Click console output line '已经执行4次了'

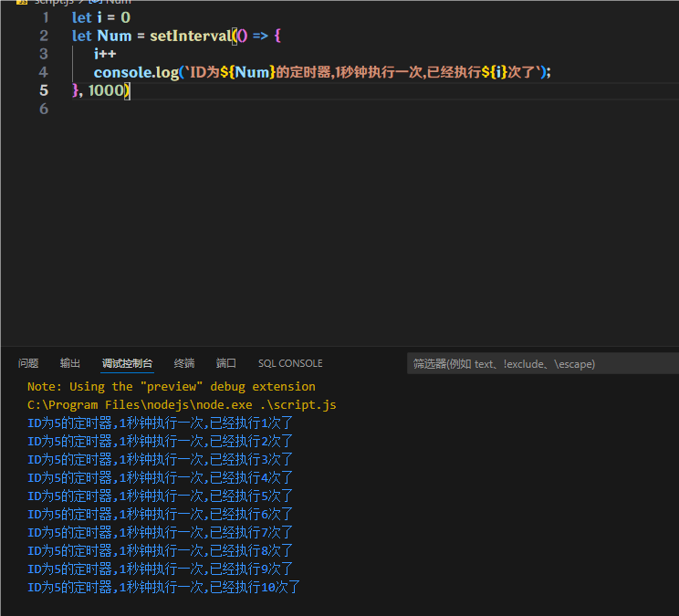pyautogui.click(x=161, y=478)
